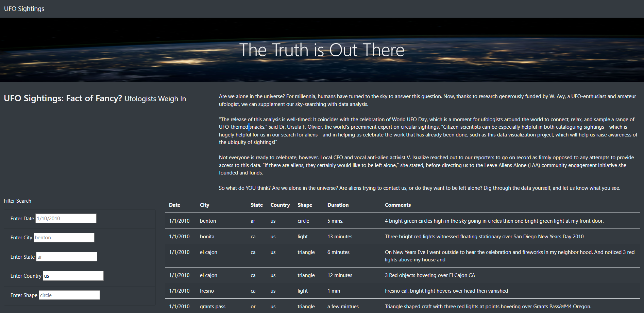Sort the table by the City column
Image resolution: width=644 pixels, height=313 pixels.
pos(204,205)
